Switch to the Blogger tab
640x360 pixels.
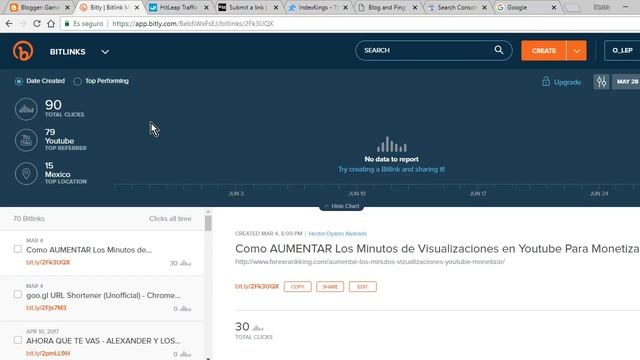click(40, 8)
